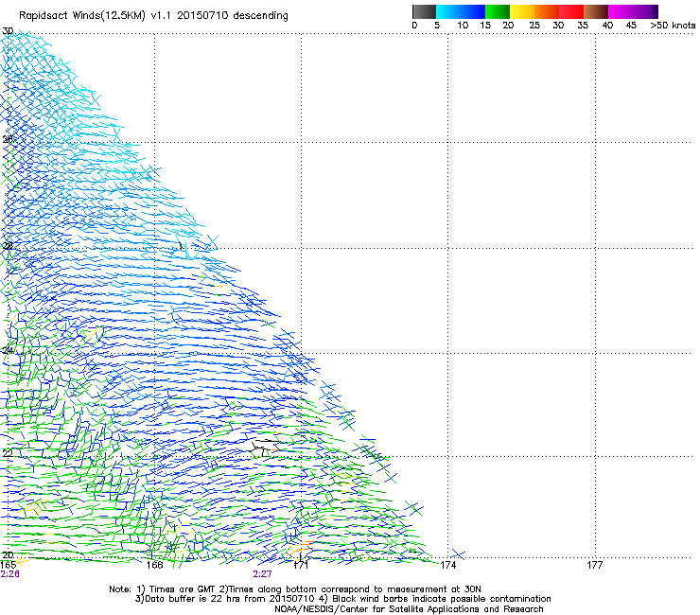The image size is (700, 615).
Task: Click the cyan-blue 5-15 knots color segment
Action: coord(461,11)
